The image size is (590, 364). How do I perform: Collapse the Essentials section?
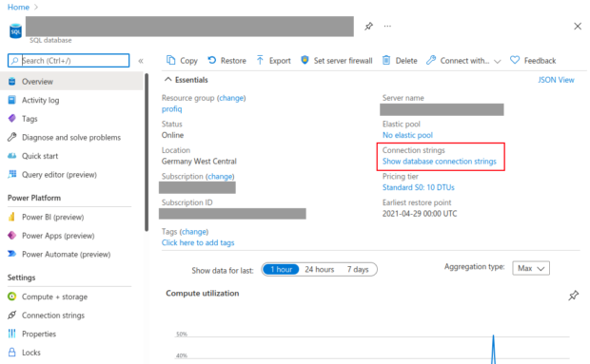(168, 80)
